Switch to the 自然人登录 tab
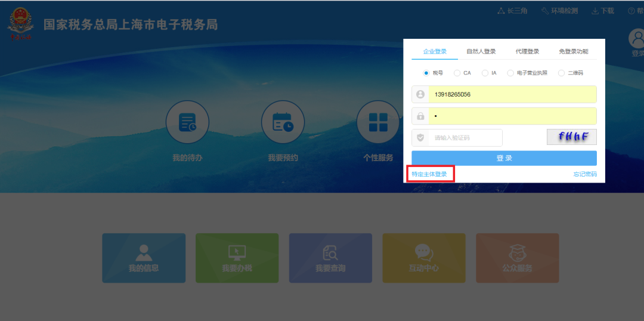The height and width of the screenshot is (321, 644). tap(481, 51)
